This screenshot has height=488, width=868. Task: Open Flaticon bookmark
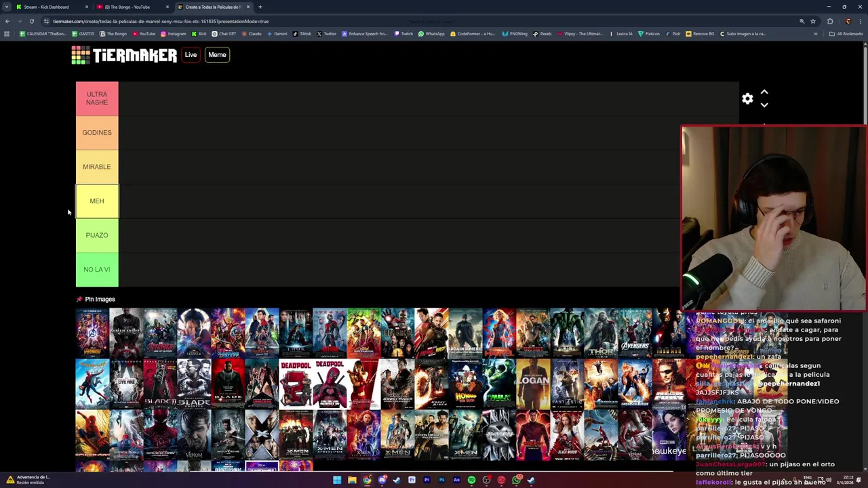point(649,34)
